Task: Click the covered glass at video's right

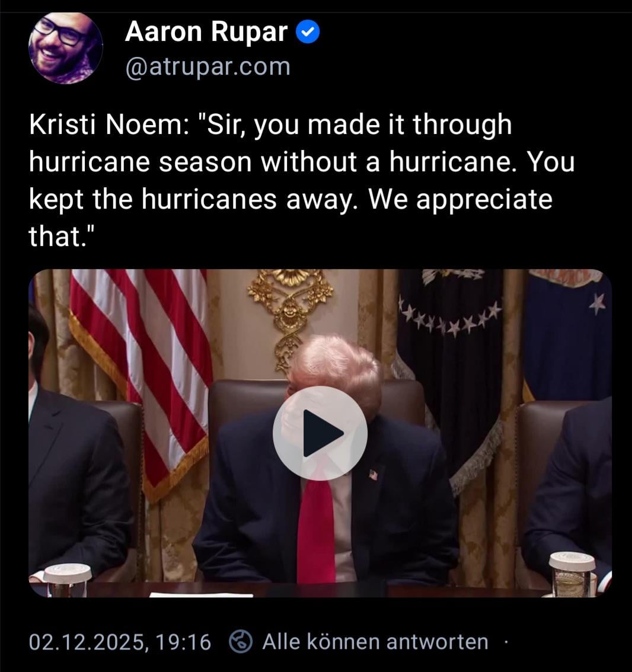Action: 572,574
